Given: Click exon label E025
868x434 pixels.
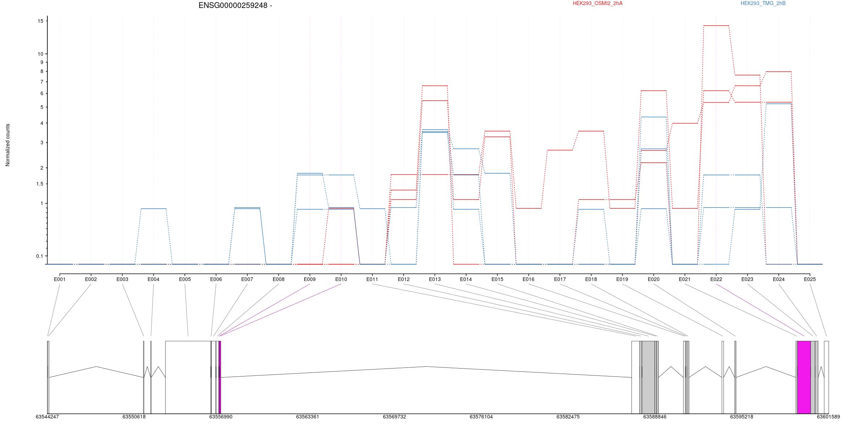Looking at the screenshot, I should [x=810, y=279].
